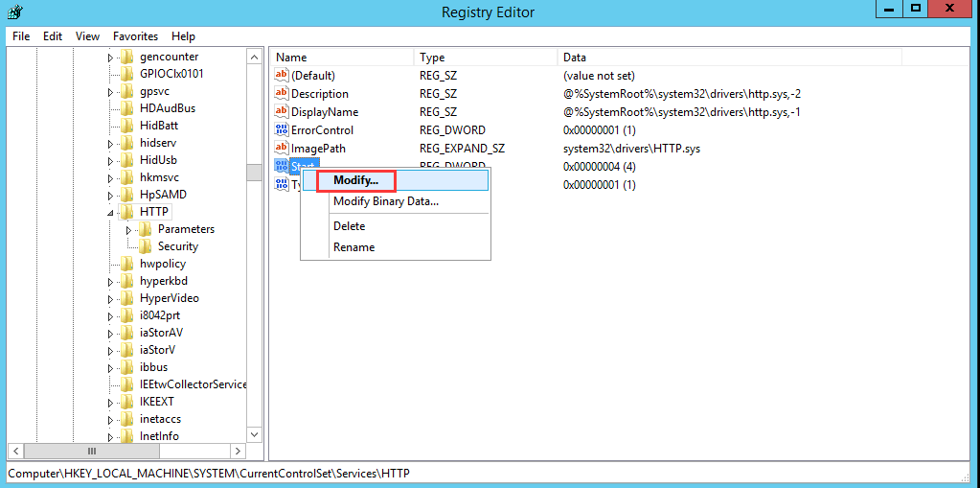Choose Modify... from the context menu
This screenshot has height=488, width=980.
click(x=395, y=181)
